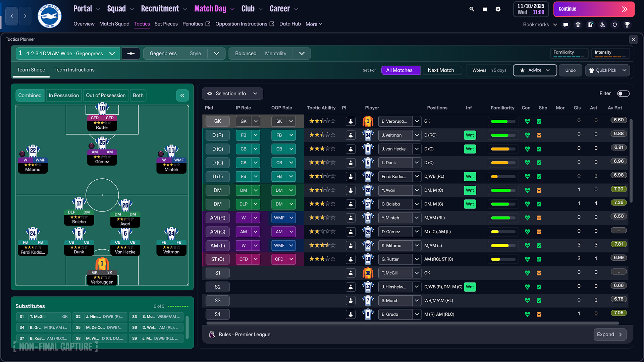Open the match report document icon
This screenshot has width=644, height=362.
click(590, 24)
